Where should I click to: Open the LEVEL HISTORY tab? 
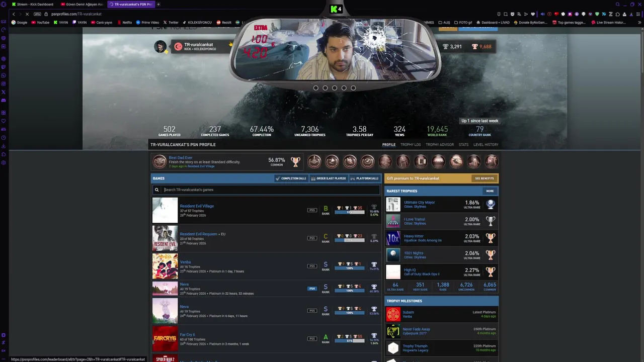486,145
